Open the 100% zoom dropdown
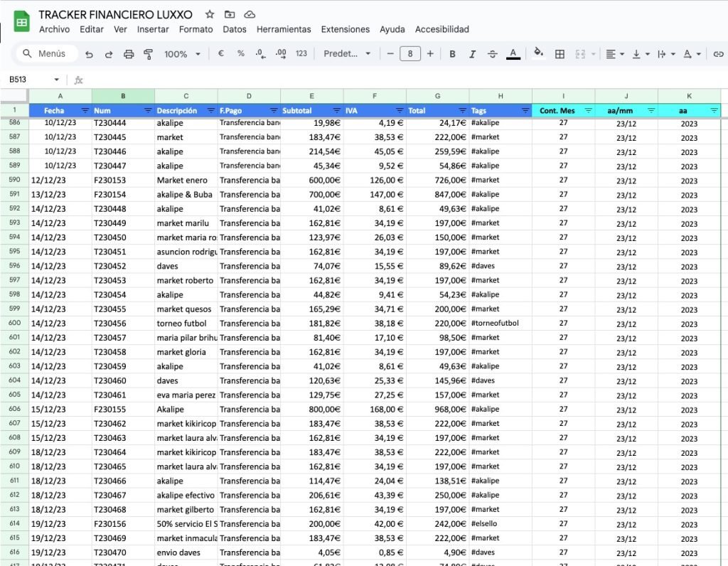The width and height of the screenshot is (728, 566). pyautogui.click(x=182, y=54)
